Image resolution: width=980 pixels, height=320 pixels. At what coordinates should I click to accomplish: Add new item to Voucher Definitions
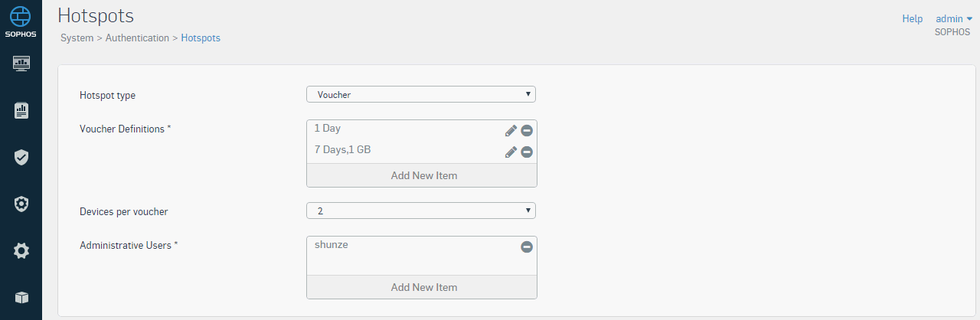coord(422,175)
